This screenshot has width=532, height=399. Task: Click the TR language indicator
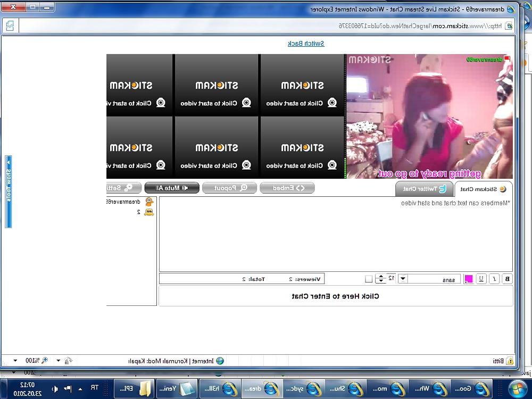(x=95, y=387)
